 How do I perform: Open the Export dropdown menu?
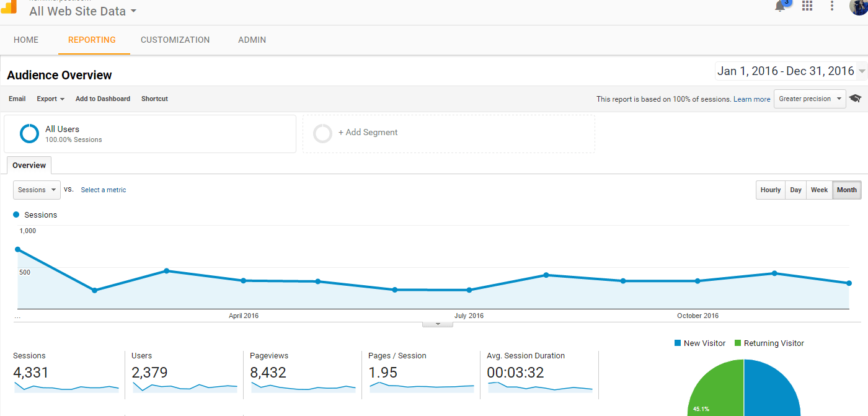pos(50,99)
